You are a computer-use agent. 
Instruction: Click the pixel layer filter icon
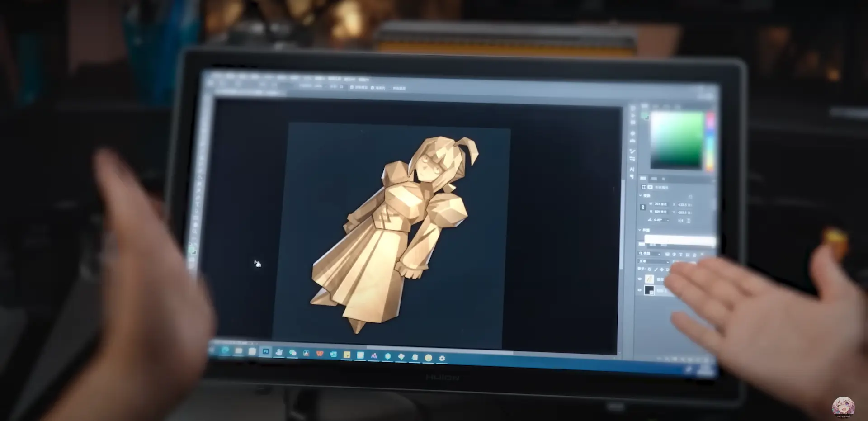point(667,255)
